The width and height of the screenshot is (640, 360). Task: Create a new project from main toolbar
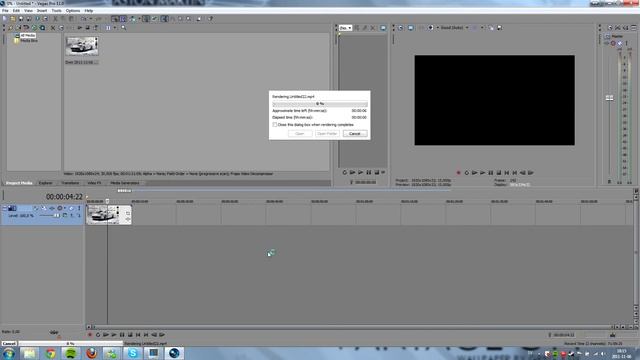click(5, 19)
